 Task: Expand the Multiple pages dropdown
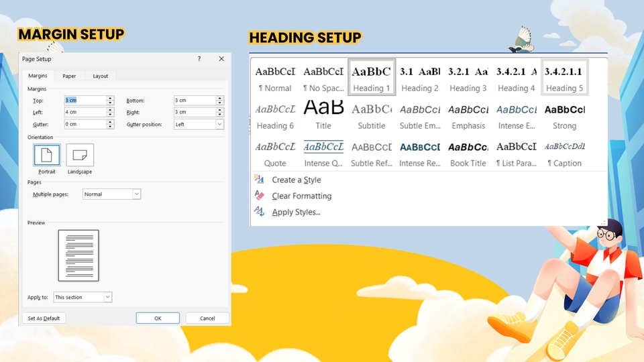coord(137,194)
